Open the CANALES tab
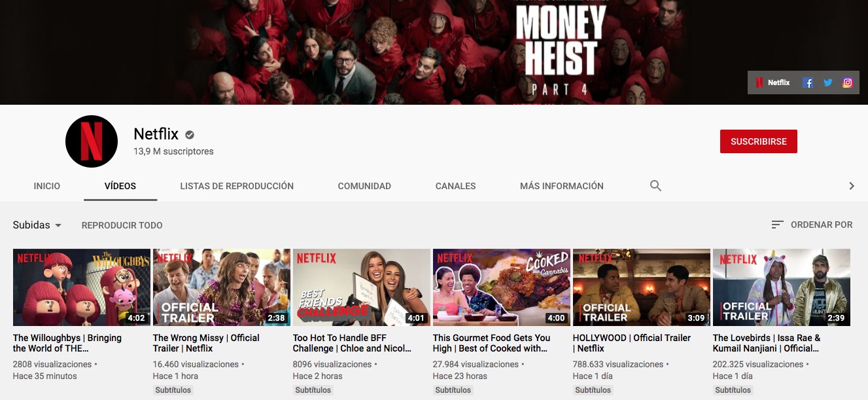Image resolution: width=868 pixels, height=400 pixels. [x=456, y=186]
